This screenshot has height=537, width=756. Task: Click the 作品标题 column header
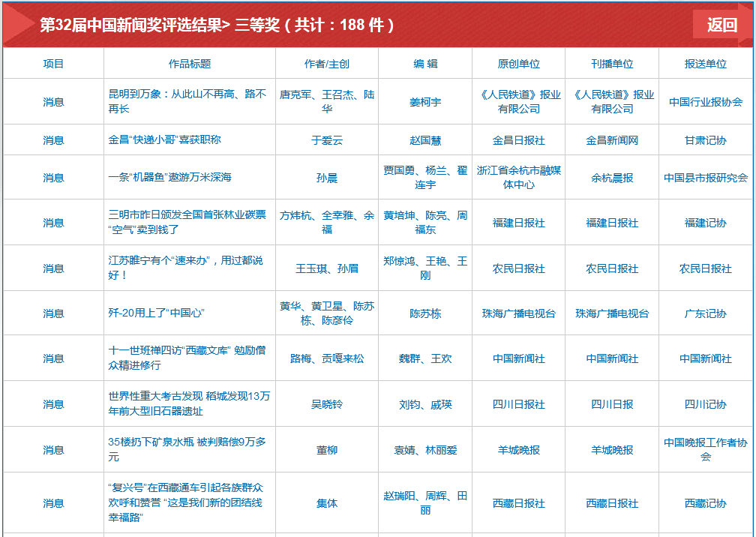point(190,64)
